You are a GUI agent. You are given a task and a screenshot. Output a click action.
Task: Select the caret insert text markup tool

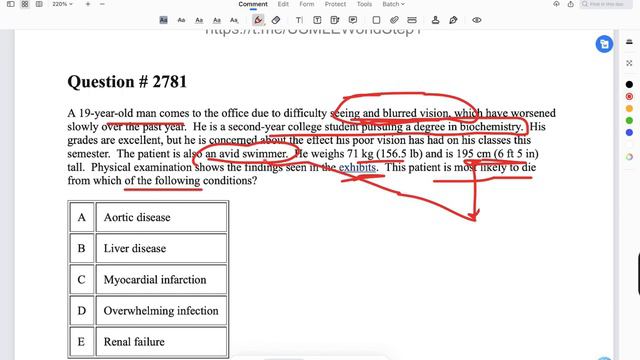(234, 20)
